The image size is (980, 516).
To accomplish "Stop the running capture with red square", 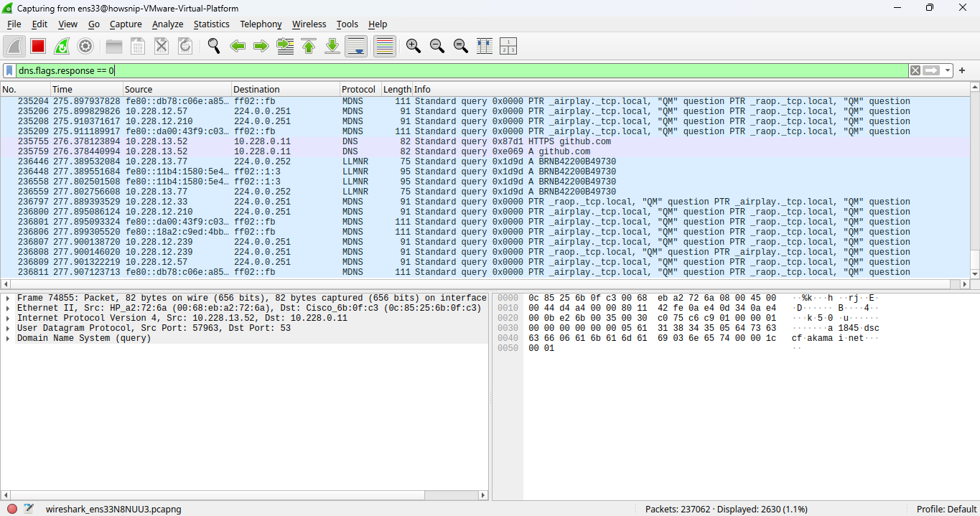I will 38,46.
